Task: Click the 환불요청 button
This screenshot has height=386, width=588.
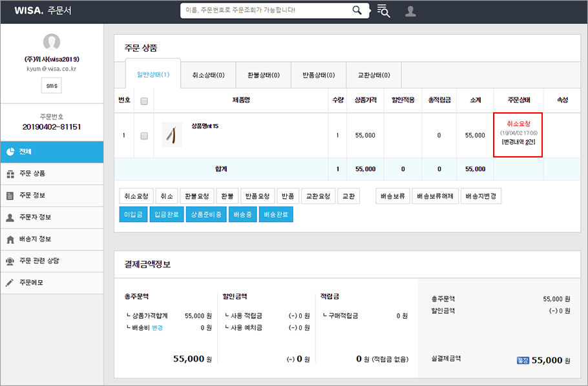Action: pyautogui.click(x=197, y=196)
